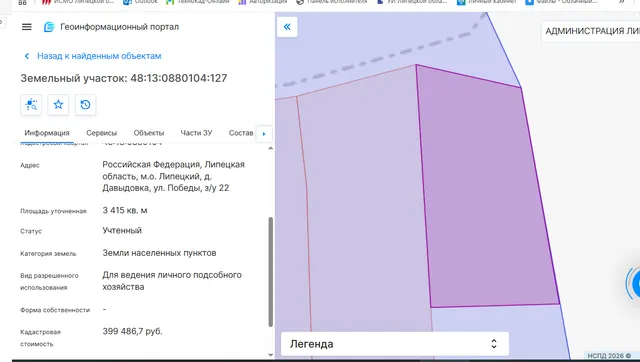Go back via Назад к найденным объектам
The width and height of the screenshot is (640, 362).
click(x=99, y=56)
